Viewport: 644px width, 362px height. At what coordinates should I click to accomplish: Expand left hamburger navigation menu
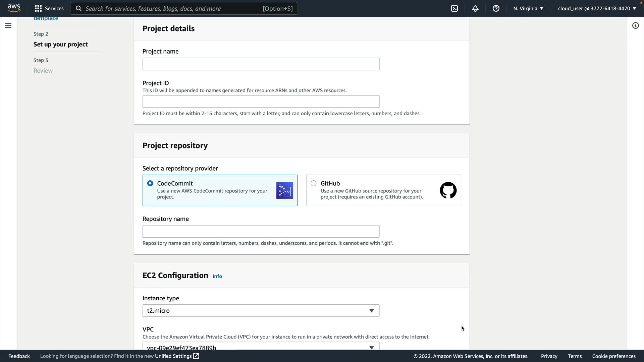click(x=8, y=25)
